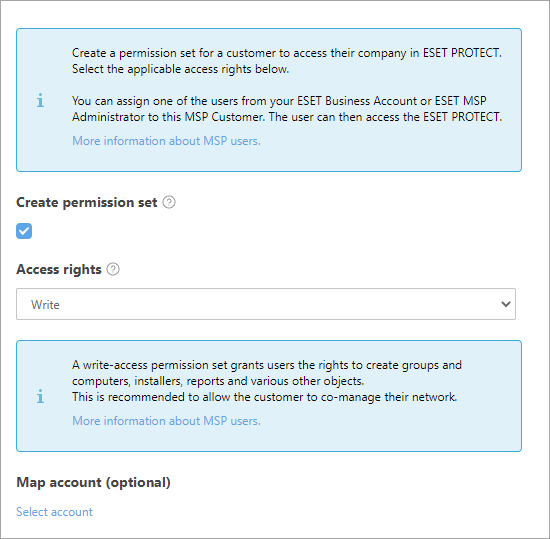Viewport: 550px width, 539px height.
Task: Click the info icon in the top notice box
Action: click(x=40, y=100)
